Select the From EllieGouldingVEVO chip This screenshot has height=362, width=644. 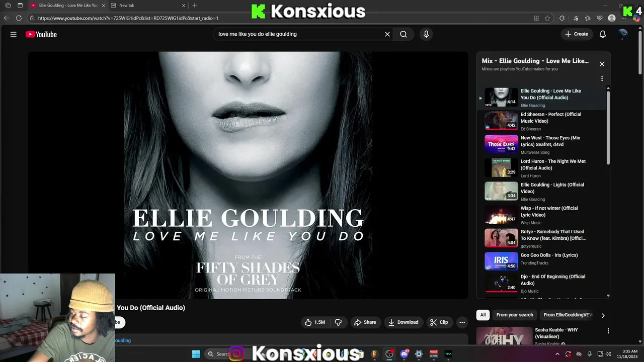point(568,315)
